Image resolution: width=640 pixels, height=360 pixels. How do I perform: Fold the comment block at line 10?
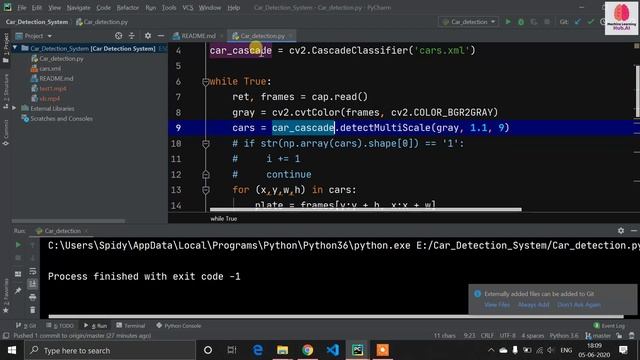pos(206,144)
